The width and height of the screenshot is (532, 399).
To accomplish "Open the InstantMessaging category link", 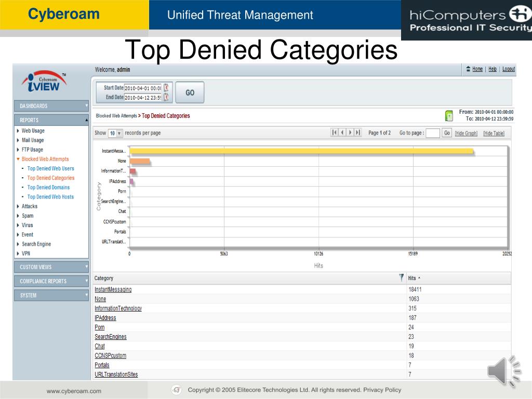I will coord(113,289).
